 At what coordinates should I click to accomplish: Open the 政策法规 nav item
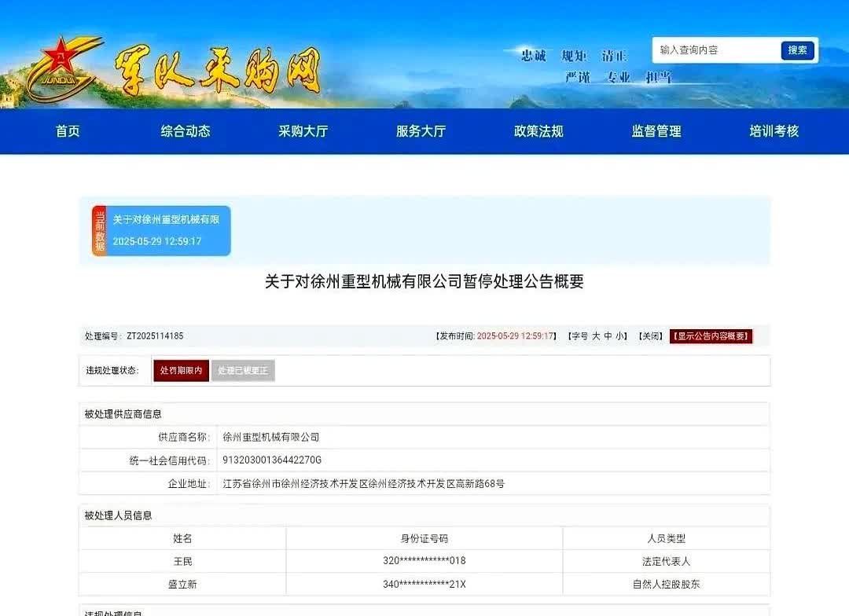(538, 131)
